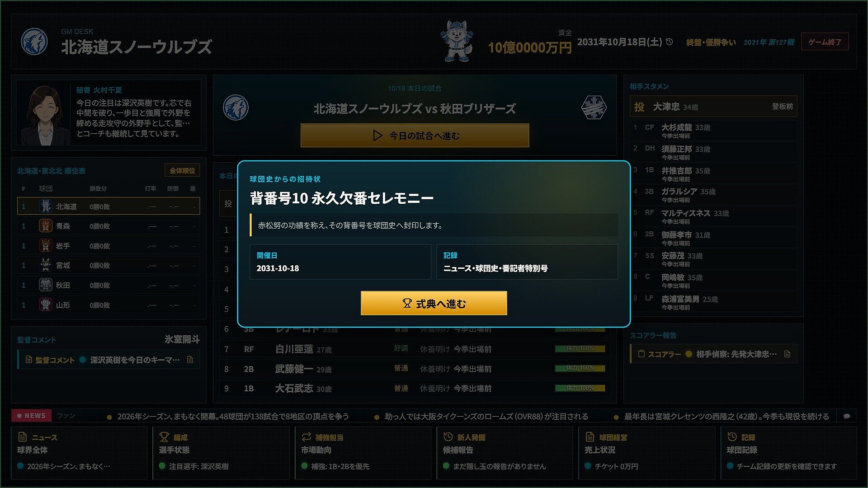This screenshot has height=488, width=868.
Task: Click the clock icon beside the date
Action: click(670, 42)
